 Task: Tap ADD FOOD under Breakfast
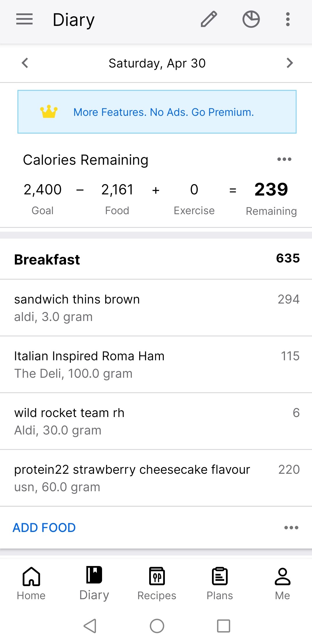[x=44, y=528]
